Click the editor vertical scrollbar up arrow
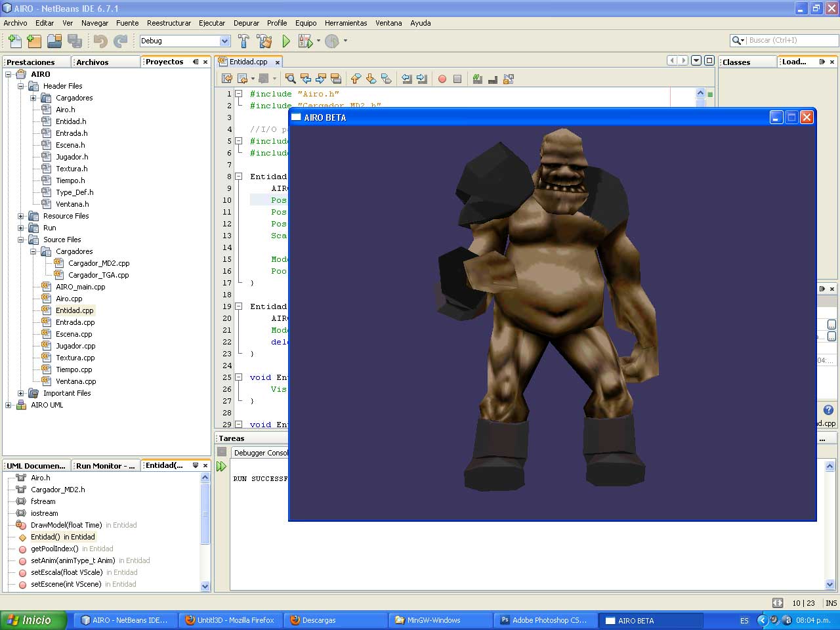The width and height of the screenshot is (840, 630). (x=700, y=93)
